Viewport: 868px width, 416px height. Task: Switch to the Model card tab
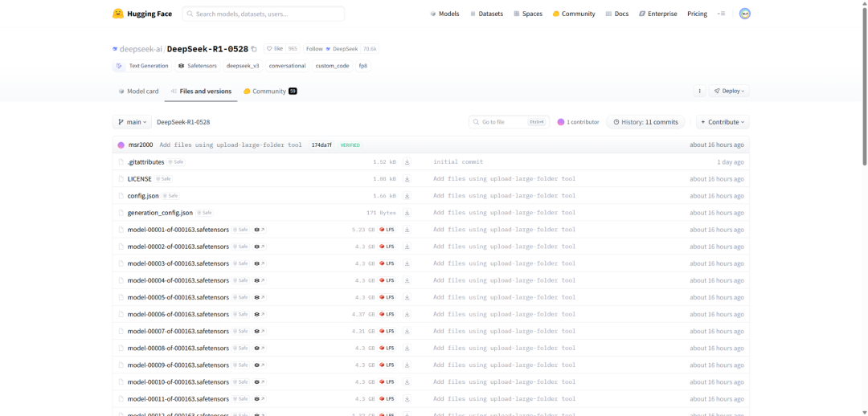(138, 92)
